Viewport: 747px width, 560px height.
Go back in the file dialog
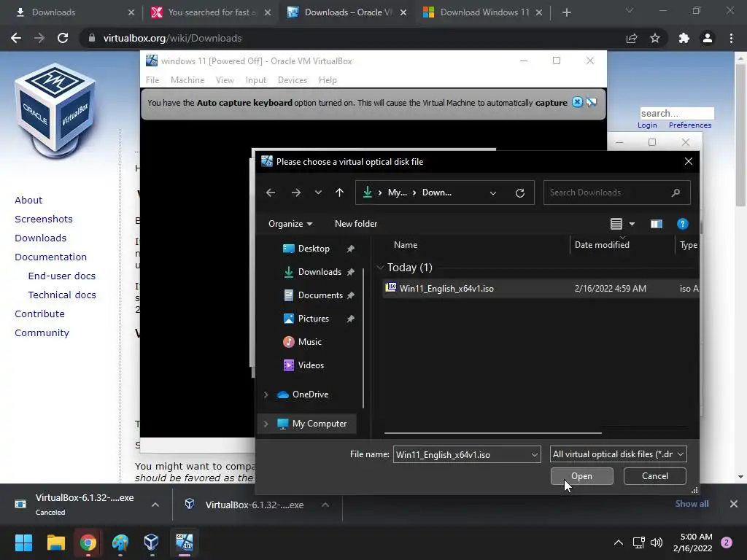271,192
